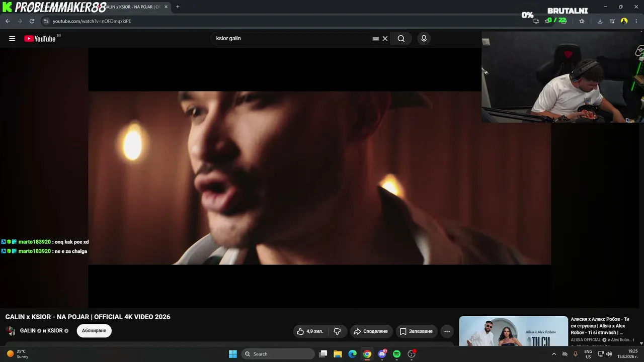Open Chrome three-dot menu
The image size is (644, 362).
click(636, 21)
